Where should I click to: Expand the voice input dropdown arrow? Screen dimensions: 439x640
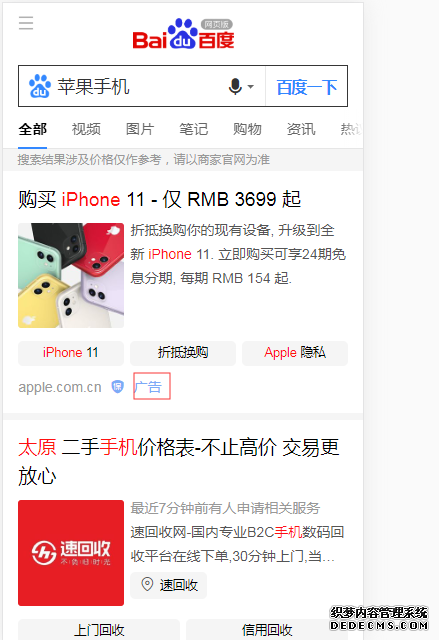[x=251, y=87]
